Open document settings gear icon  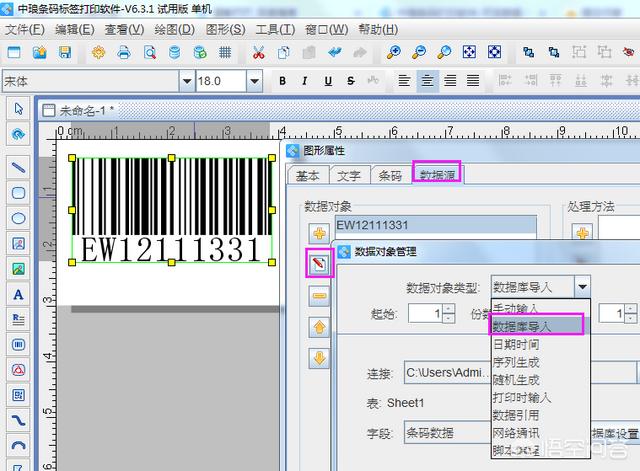(98, 52)
